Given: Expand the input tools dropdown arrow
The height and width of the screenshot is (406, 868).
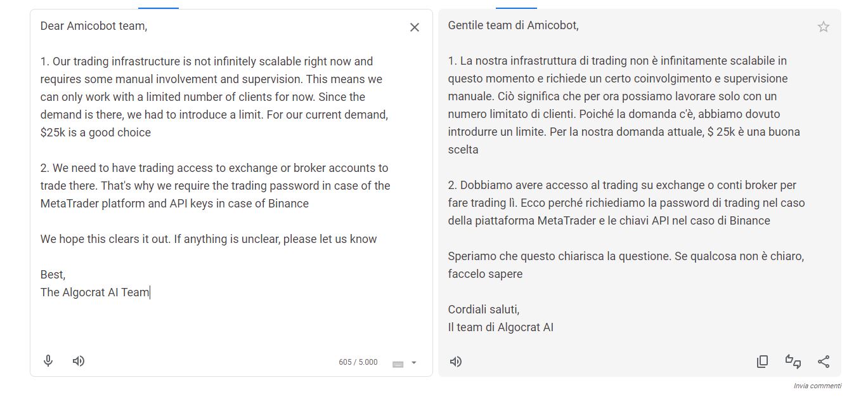Looking at the screenshot, I should pos(414,363).
